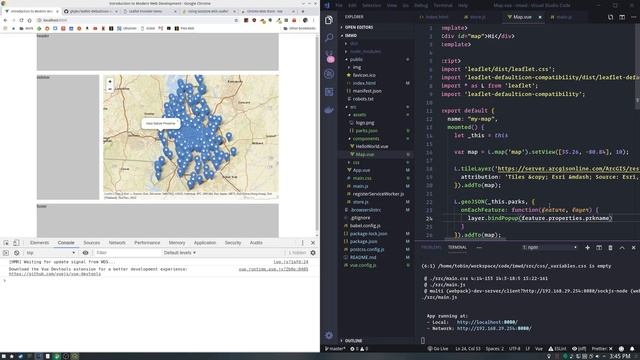Click the Chrome address bar showing localhost
This screenshot has height=360, width=640.
(135, 20)
